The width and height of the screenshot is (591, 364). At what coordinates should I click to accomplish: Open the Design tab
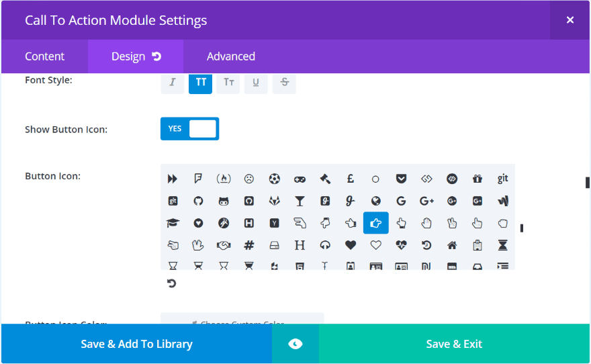click(128, 56)
